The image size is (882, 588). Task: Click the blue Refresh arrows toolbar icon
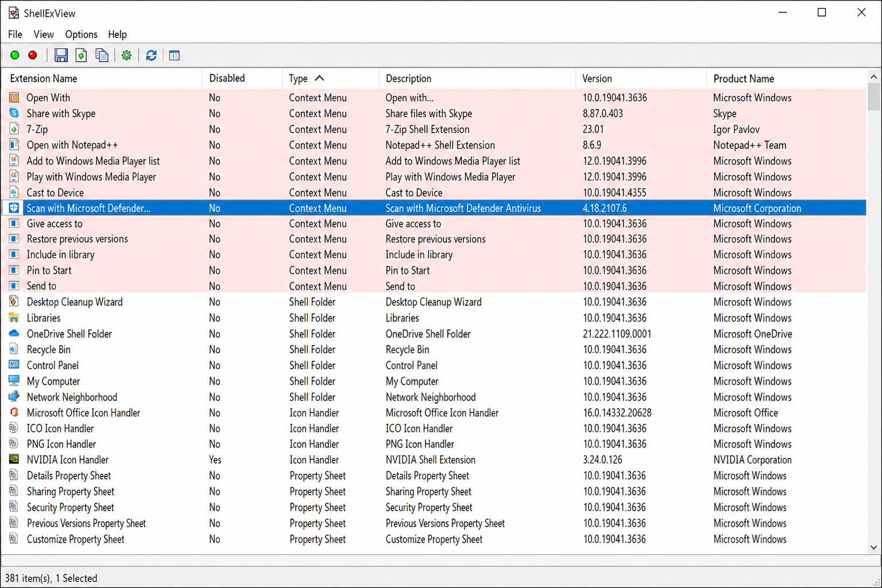click(x=151, y=55)
